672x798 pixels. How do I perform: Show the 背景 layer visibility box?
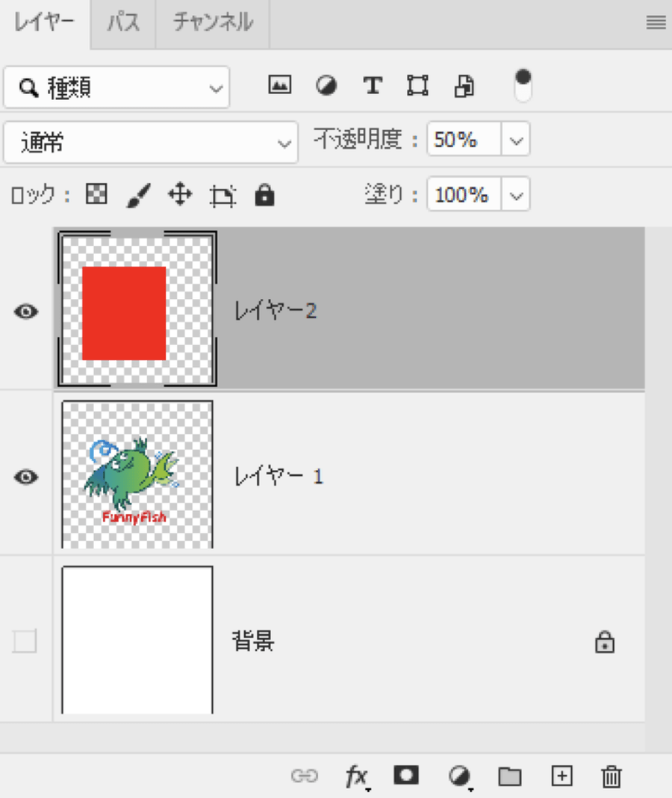(x=25, y=640)
